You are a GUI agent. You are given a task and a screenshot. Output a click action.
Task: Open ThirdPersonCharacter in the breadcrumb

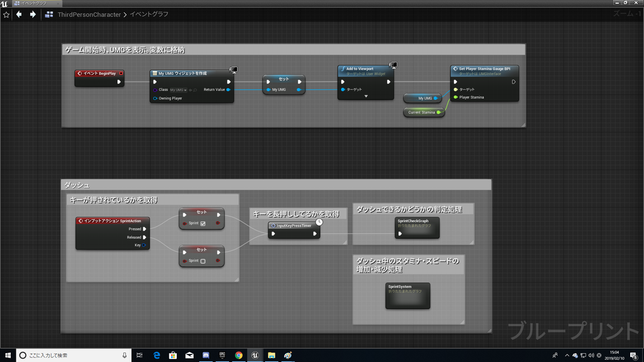[89, 14]
